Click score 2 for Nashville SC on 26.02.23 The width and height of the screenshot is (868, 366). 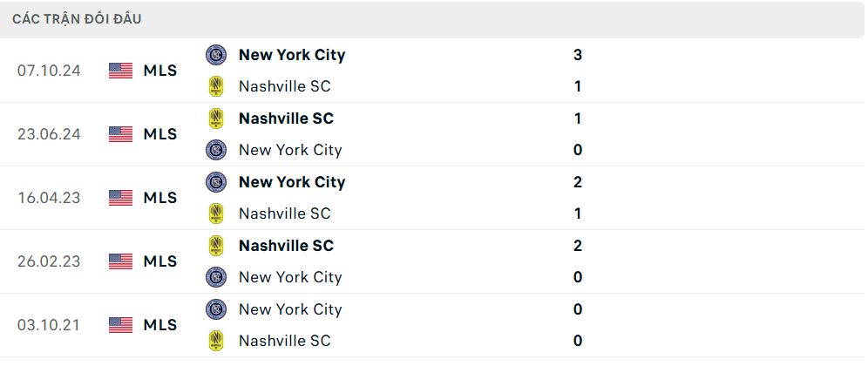pyautogui.click(x=578, y=246)
